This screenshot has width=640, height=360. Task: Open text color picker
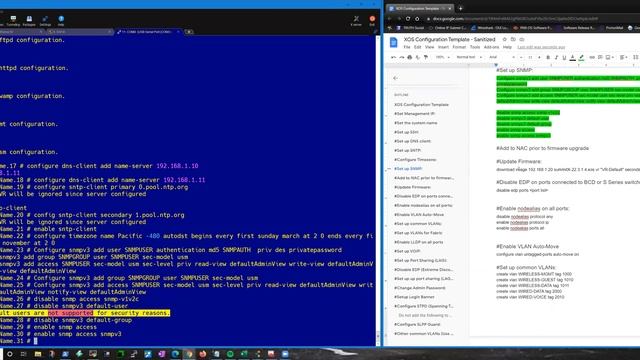pyautogui.click(x=573, y=58)
